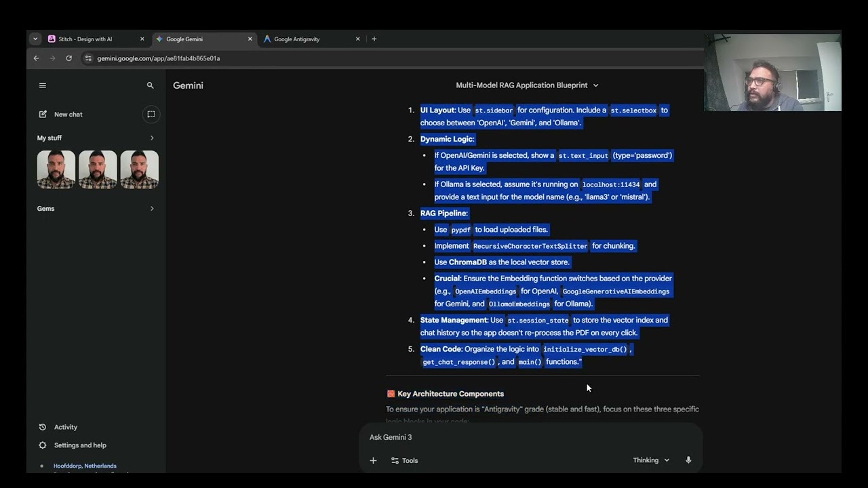The image size is (868, 488).
Task: Close the Google Gemini tab
Action: [x=250, y=39]
